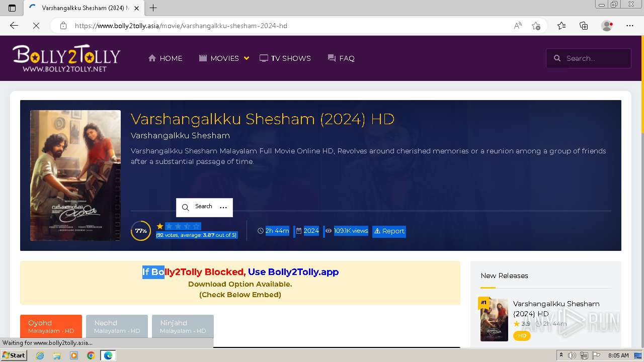Stop loading the page with the X icon
This screenshot has height=362, width=644.
point(36,26)
